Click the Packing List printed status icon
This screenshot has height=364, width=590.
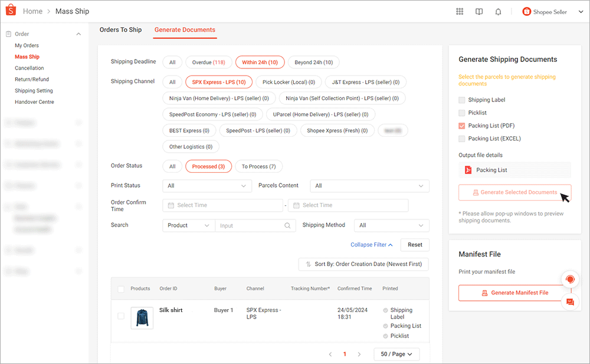[385, 326]
